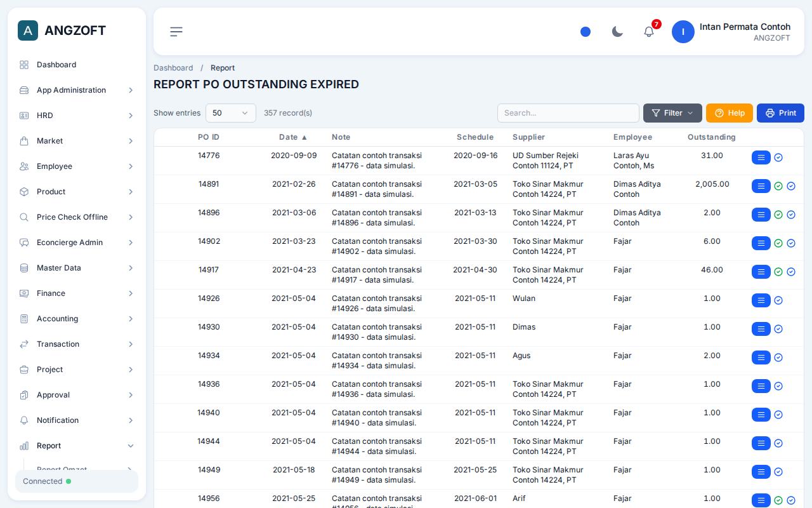Collapse the Report sidebar menu

[77, 446]
